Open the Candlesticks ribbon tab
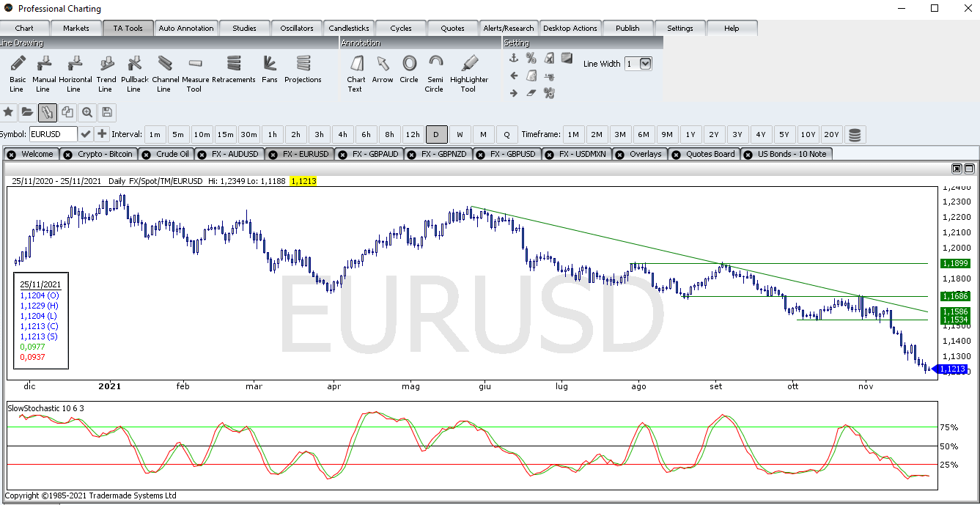 [349, 28]
